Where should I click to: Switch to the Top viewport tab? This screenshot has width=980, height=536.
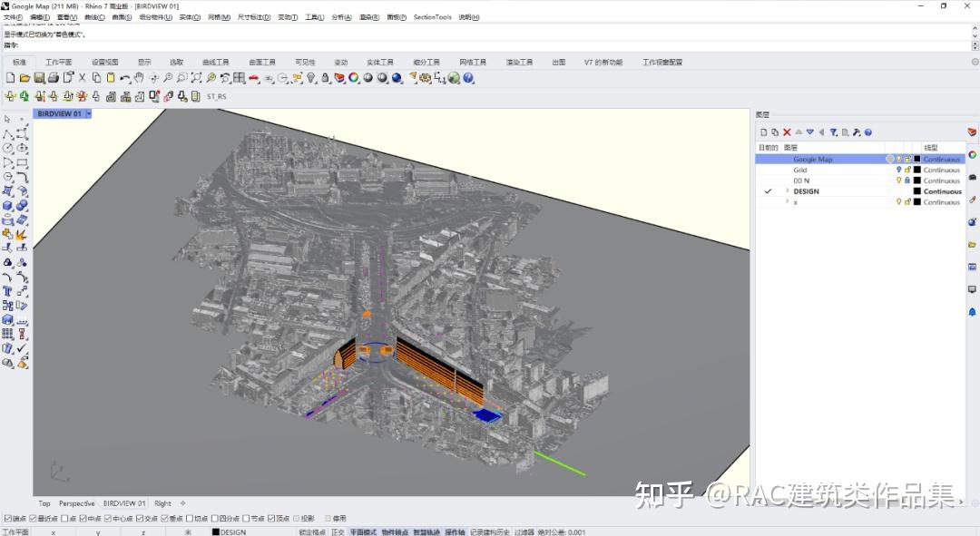coord(44,503)
